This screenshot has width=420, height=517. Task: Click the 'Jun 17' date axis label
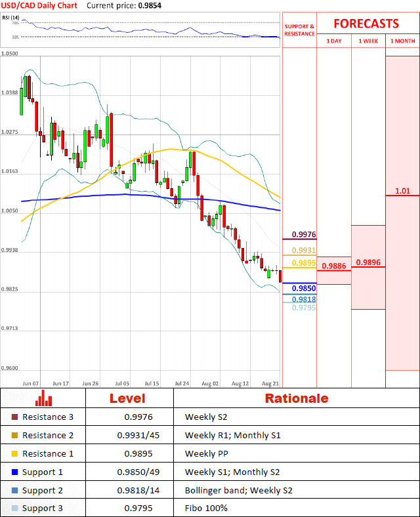(x=60, y=383)
